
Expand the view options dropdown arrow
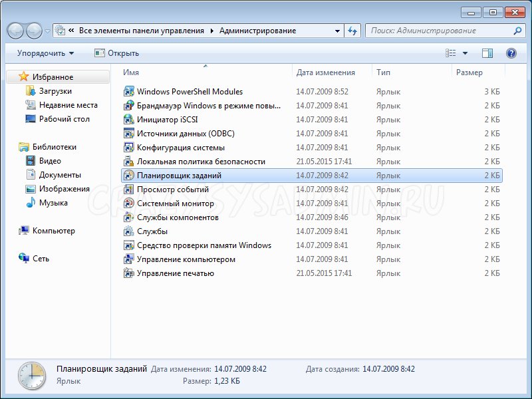click(x=465, y=53)
